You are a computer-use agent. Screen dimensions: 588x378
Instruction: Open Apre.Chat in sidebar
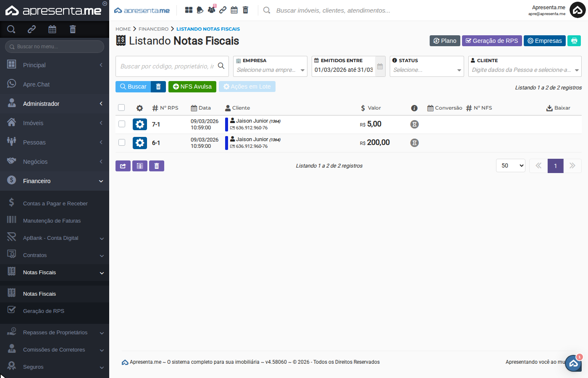(x=55, y=84)
